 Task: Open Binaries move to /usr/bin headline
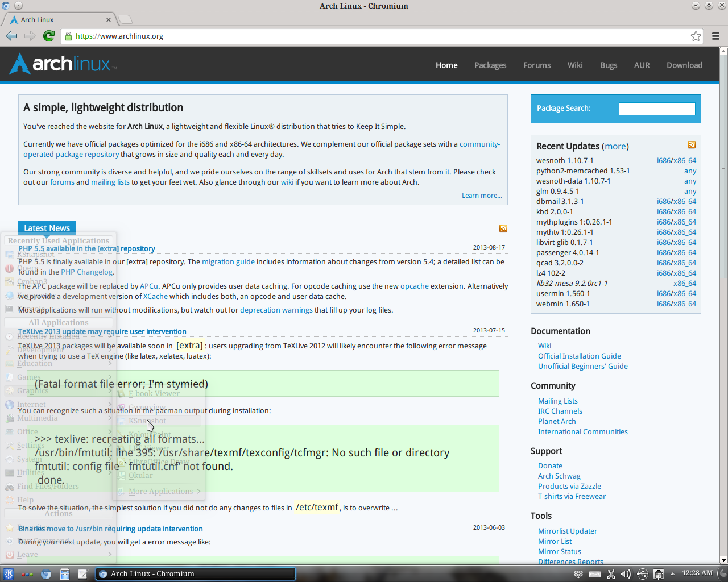pos(110,529)
